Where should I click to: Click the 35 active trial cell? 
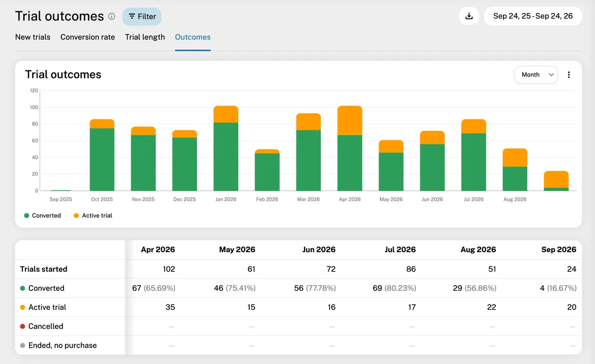pos(170,307)
